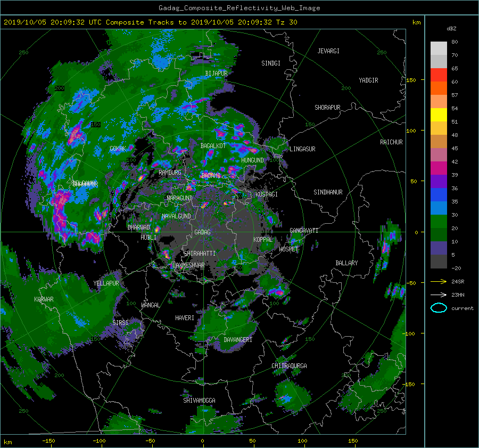The height and width of the screenshot is (448, 479).
Task: Click the DAVANGERI city label
Action: pyautogui.click(x=238, y=340)
